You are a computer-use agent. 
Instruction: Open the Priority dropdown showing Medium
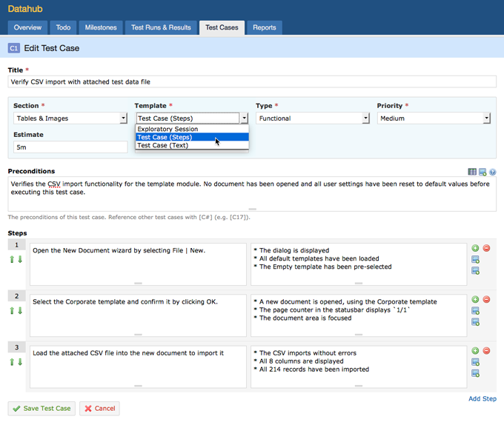coord(434,118)
